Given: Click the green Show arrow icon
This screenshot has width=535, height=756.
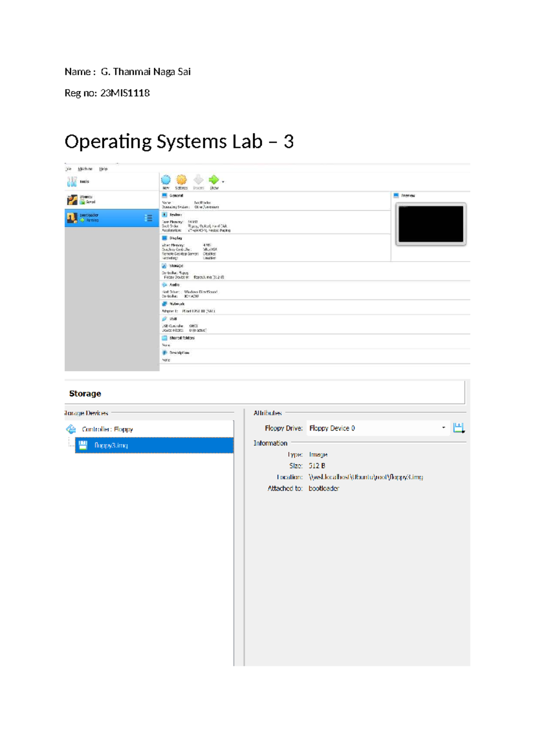Looking at the screenshot, I should pos(214,180).
